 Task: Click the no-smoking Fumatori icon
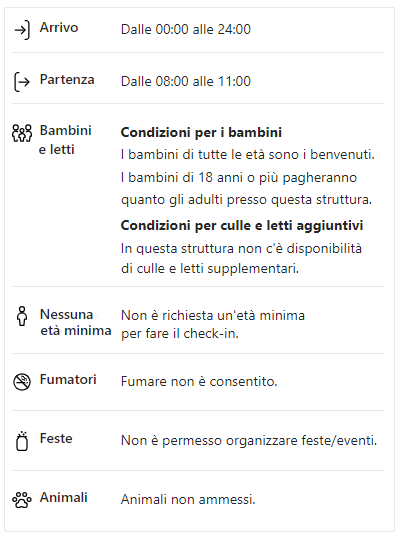click(x=22, y=382)
